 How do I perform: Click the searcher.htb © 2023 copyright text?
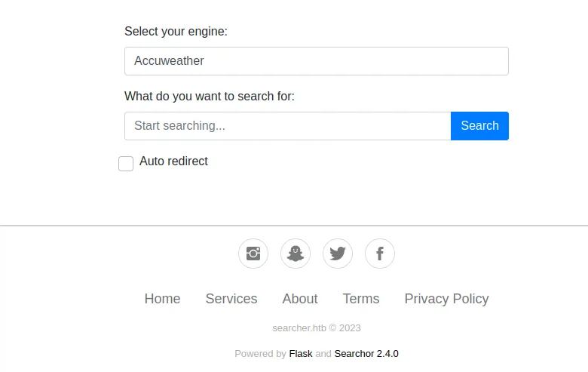coord(317,328)
